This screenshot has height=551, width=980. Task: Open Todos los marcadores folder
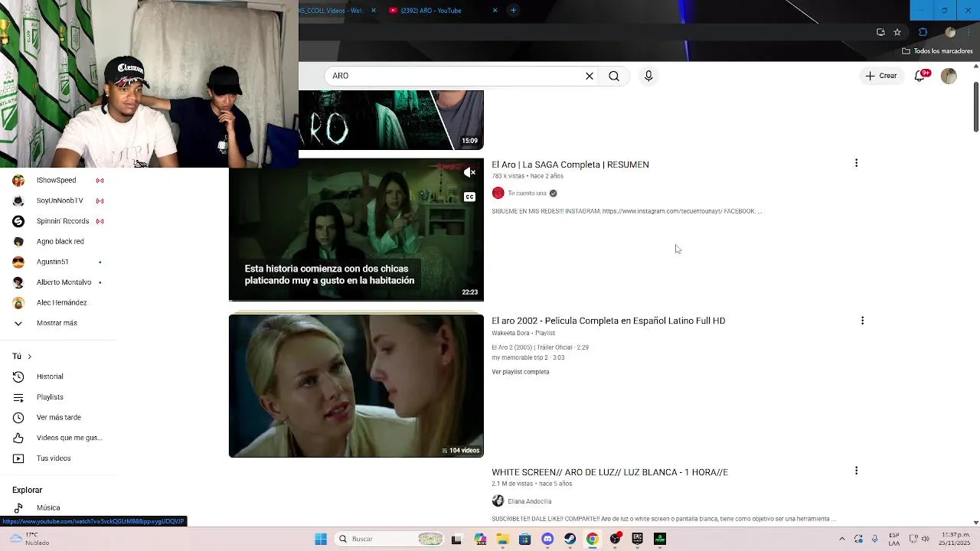click(937, 51)
